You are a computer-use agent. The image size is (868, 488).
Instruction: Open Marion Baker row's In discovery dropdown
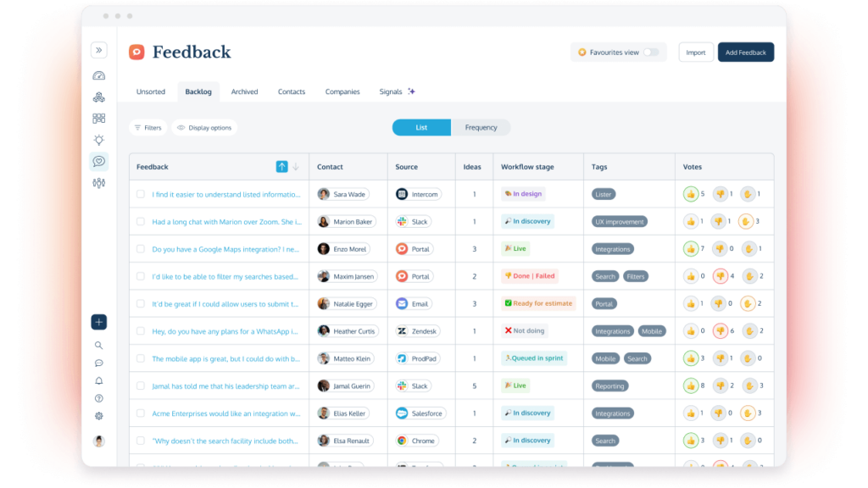point(527,221)
